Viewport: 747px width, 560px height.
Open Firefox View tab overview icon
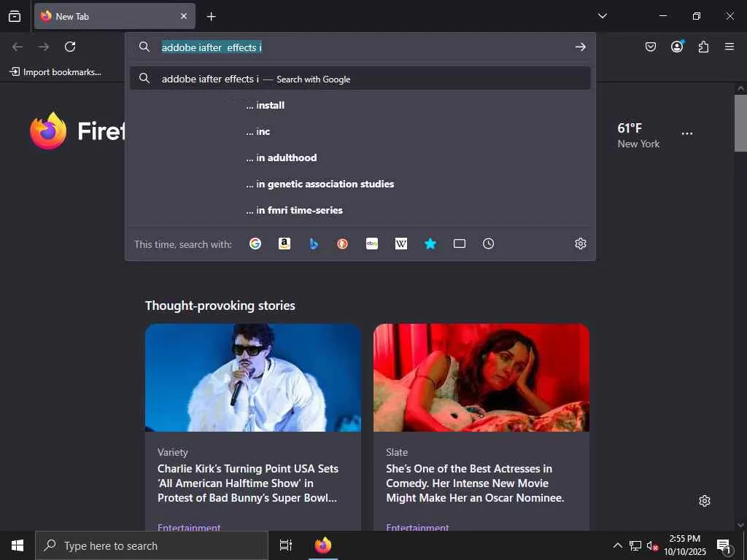click(15, 16)
